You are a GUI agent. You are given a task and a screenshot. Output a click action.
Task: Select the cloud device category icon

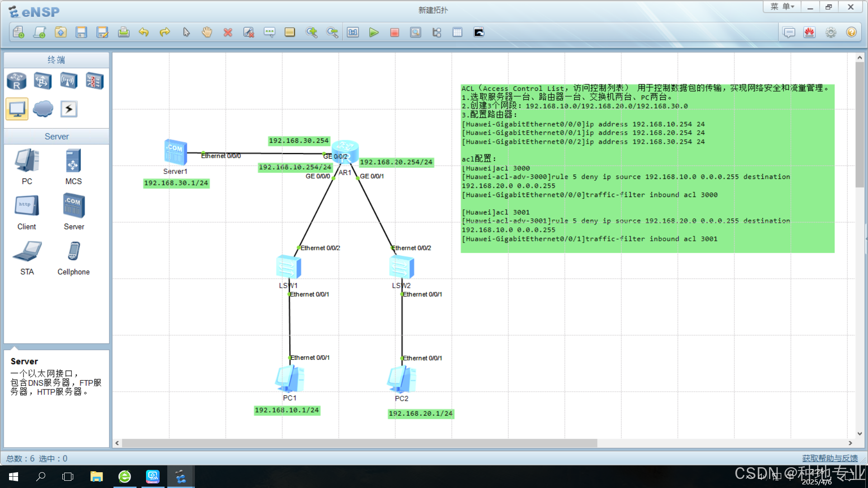coord(43,109)
